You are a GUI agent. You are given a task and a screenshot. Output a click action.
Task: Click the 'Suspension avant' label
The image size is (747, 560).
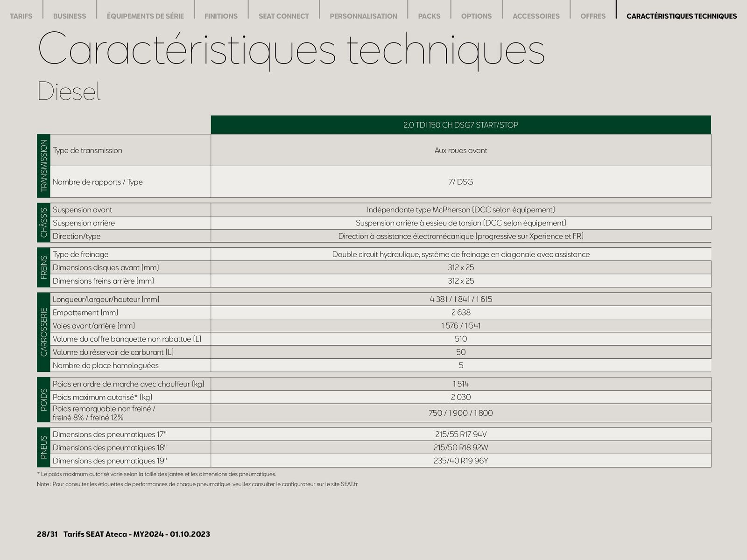coord(82,210)
